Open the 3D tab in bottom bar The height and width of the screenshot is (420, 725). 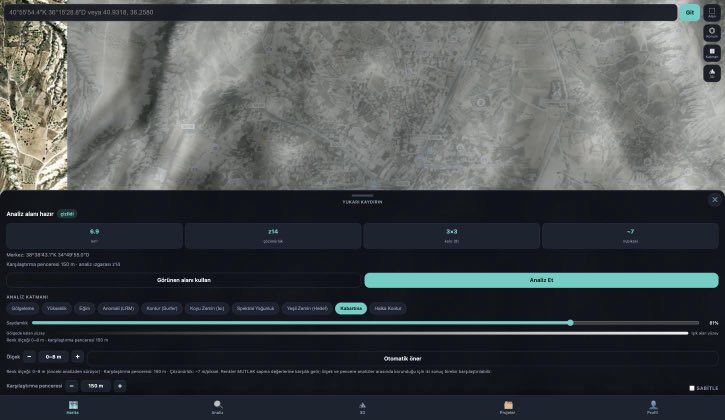tap(362, 408)
